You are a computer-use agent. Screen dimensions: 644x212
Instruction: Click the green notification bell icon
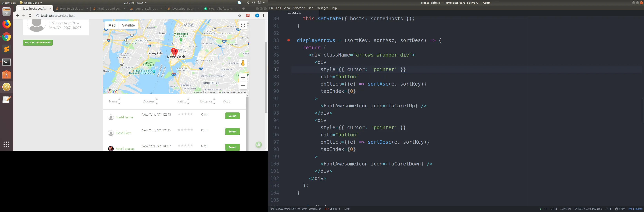[x=259, y=145]
